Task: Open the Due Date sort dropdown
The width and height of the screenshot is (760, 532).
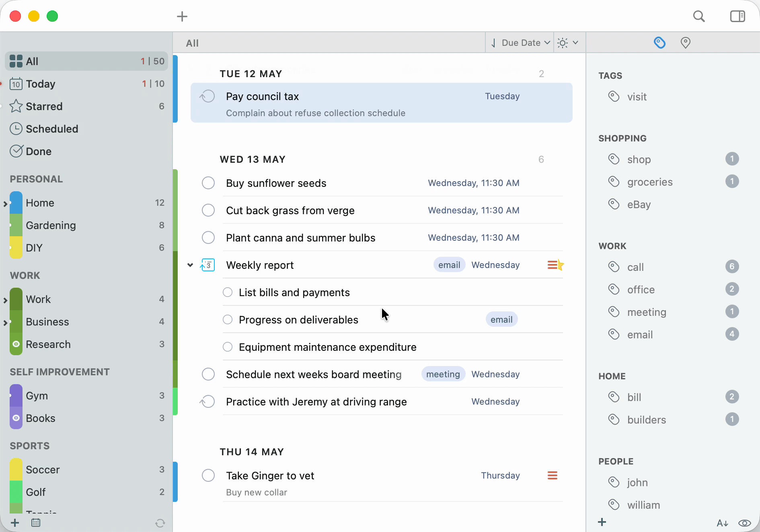Action: pyautogui.click(x=520, y=43)
